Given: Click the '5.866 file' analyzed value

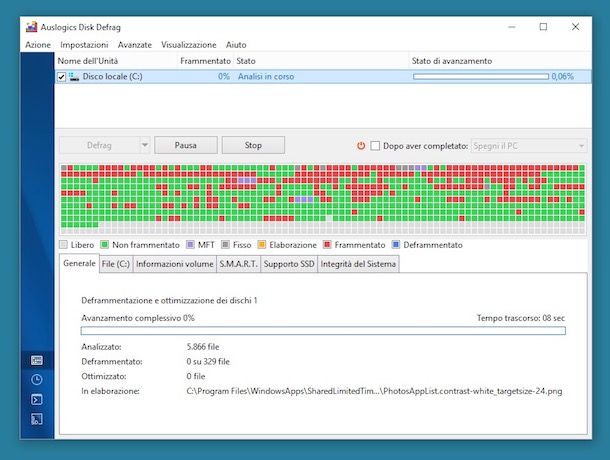Looking at the screenshot, I should (203, 347).
